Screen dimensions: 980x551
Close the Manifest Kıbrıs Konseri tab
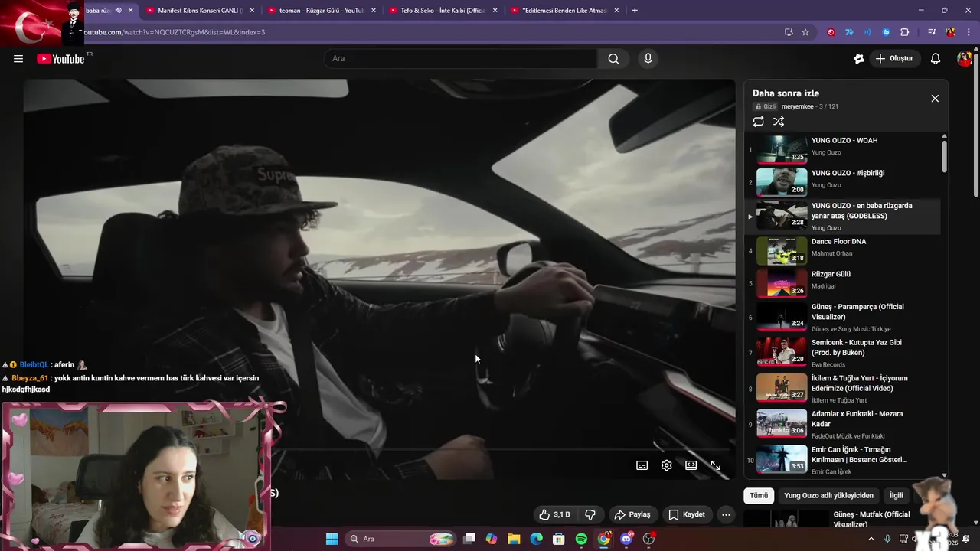[x=252, y=11]
